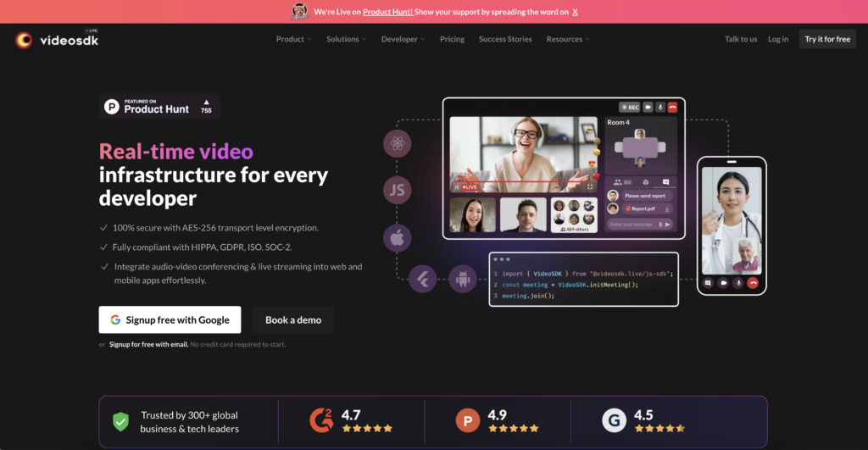868x450 pixels.
Task: Click the React framework icon
Action: tap(397, 144)
